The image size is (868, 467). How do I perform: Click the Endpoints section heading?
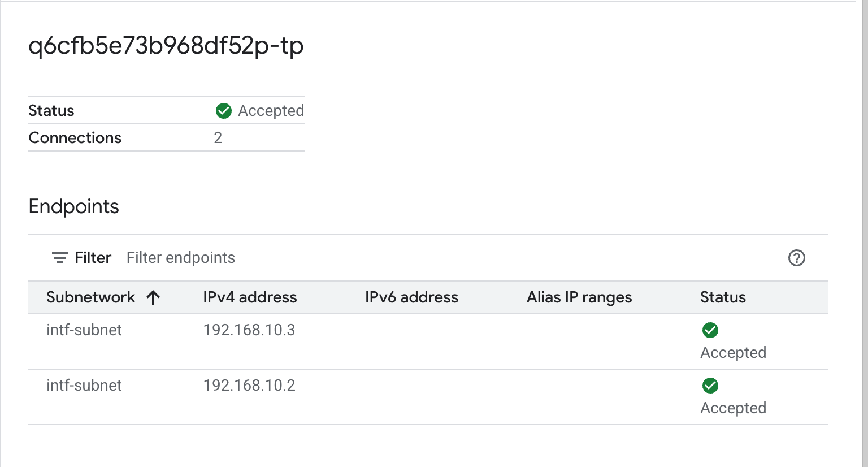pos(74,207)
